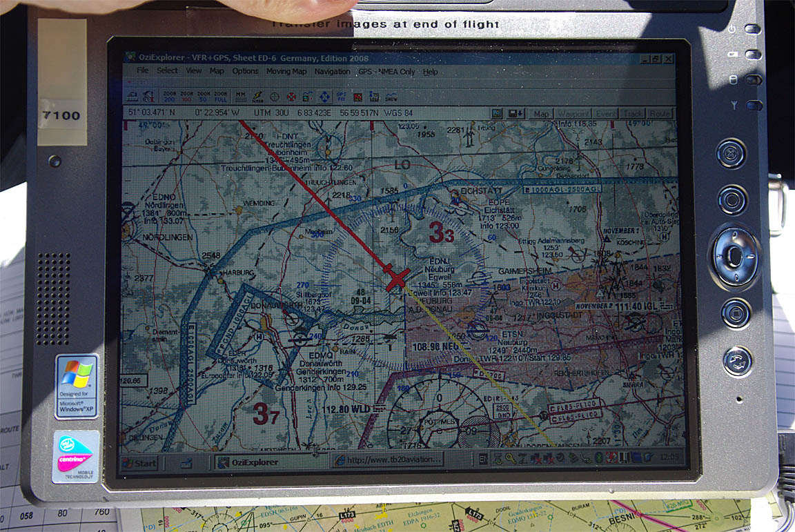Click the blue four-arrow toolbar icon

pyautogui.click(x=324, y=97)
